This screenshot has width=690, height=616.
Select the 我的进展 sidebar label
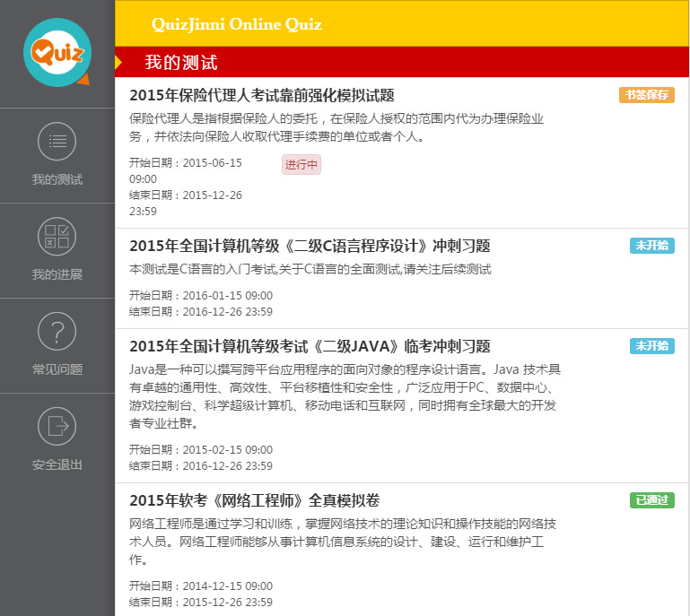(x=57, y=274)
